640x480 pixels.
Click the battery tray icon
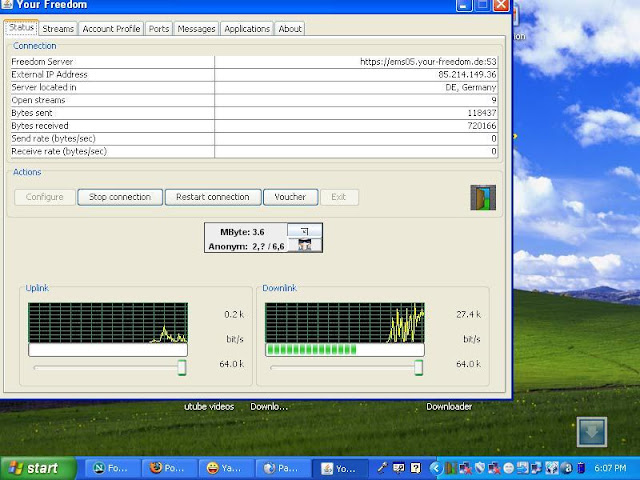(x=581, y=468)
